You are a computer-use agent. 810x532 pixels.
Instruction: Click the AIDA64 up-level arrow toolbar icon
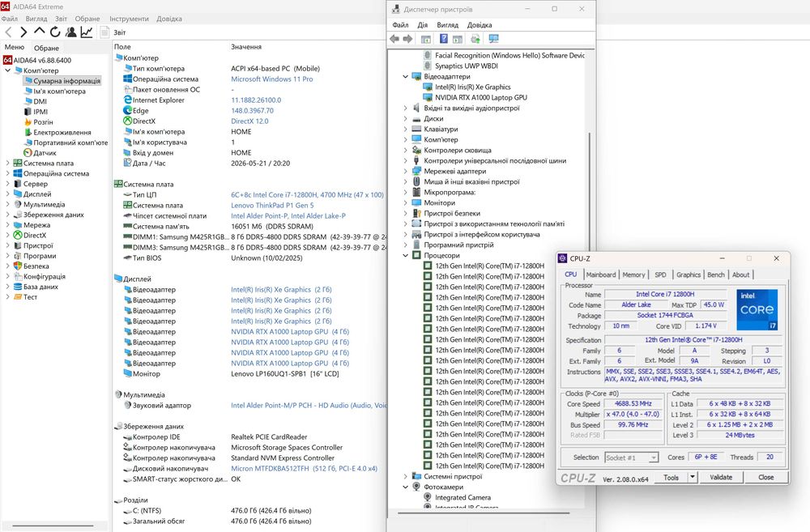pos(39,32)
